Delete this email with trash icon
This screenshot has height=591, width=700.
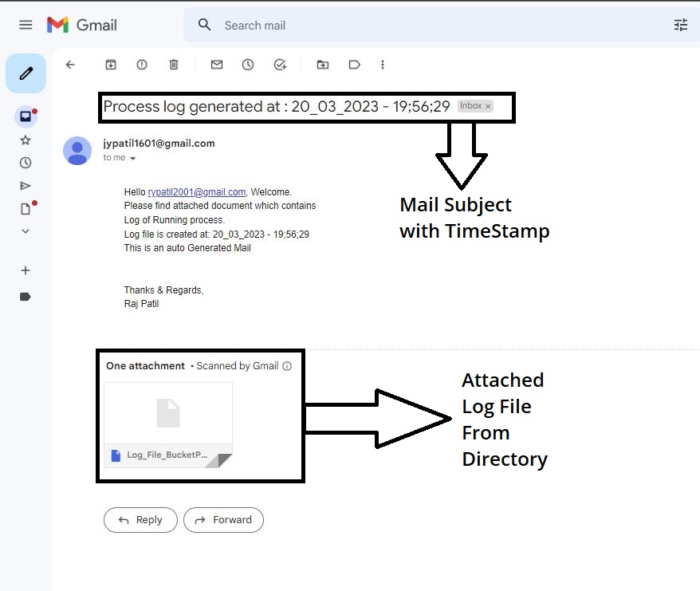[x=174, y=65]
